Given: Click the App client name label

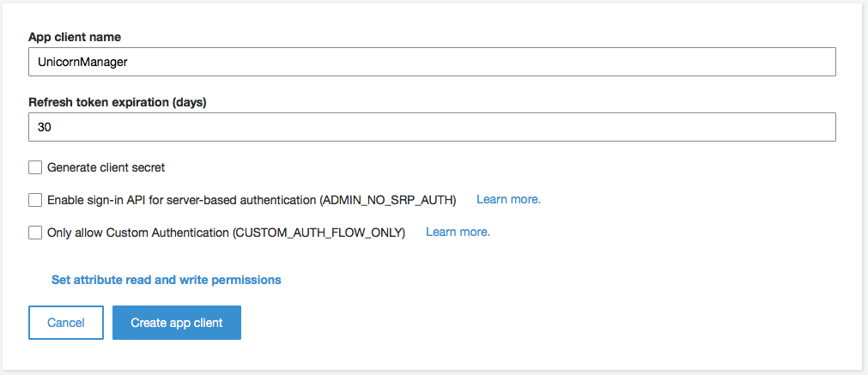Looking at the screenshot, I should coord(75,37).
